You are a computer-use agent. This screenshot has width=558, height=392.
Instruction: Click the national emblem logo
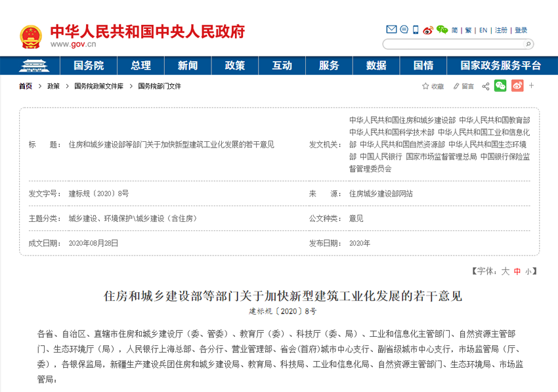31,37
